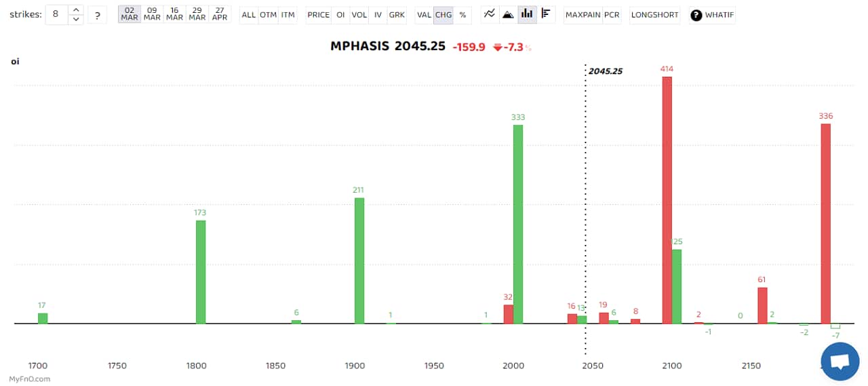The width and height of the screenshot is (868, 386).
Task: Switch chart data to GRK
Action: click(397, 14)
